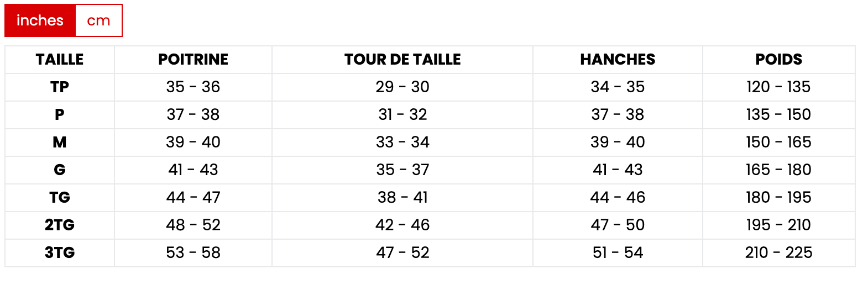Viewport: 868px width, 285px height.
Task: Click the G size row label
Action: click(x=60, y=170)
